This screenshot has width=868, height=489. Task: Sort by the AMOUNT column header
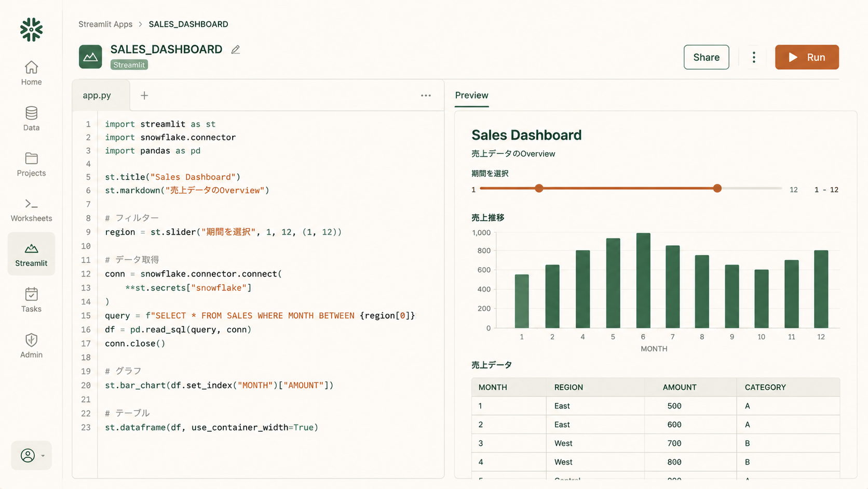pyautogui.click(x=680, y=387)
